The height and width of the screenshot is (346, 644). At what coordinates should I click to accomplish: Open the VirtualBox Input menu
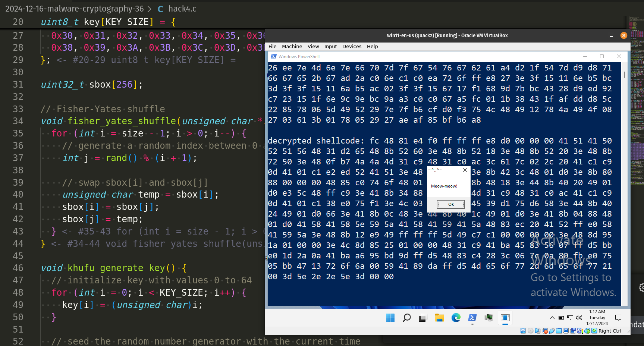pos(330,46)
